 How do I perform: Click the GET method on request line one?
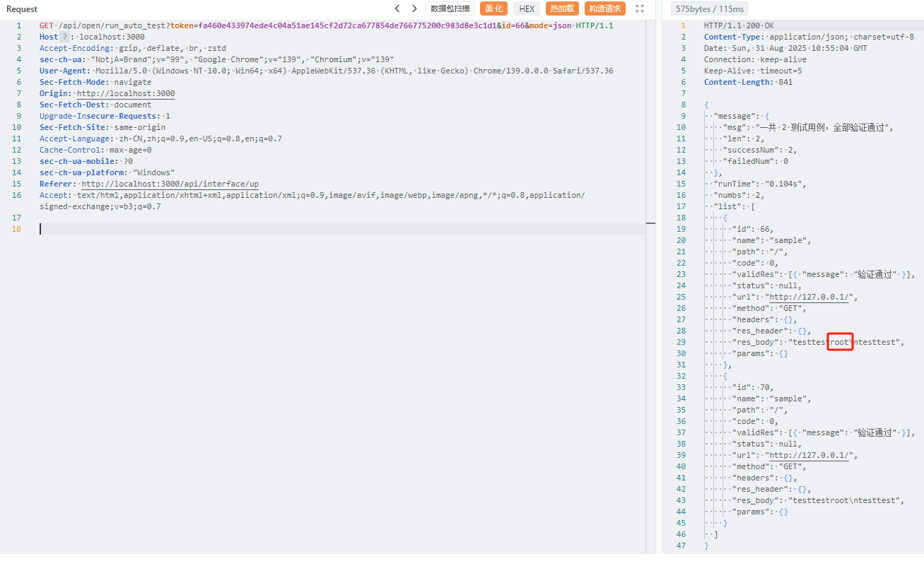click(x=46, y=25)
